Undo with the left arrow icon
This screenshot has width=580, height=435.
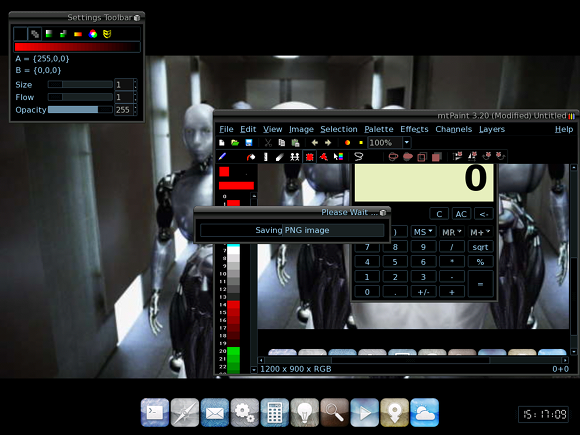[315, 143]
